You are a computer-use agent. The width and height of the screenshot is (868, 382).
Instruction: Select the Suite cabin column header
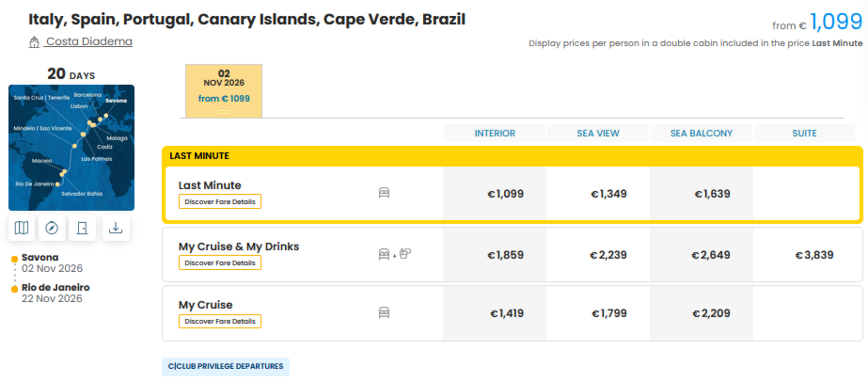805,133
